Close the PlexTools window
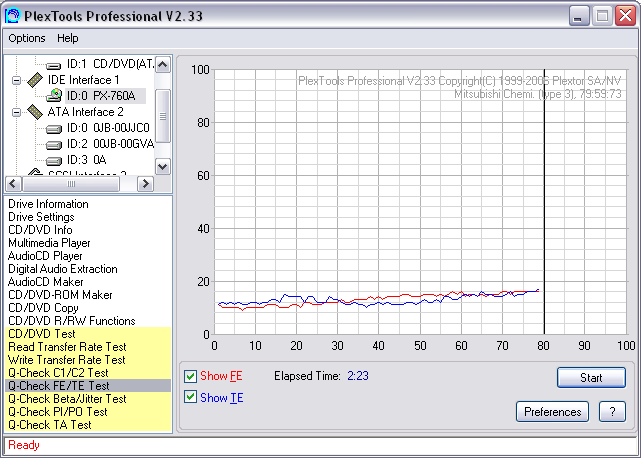Image resolution: width=641 pixels, height=458 pixels. point(625,16)
